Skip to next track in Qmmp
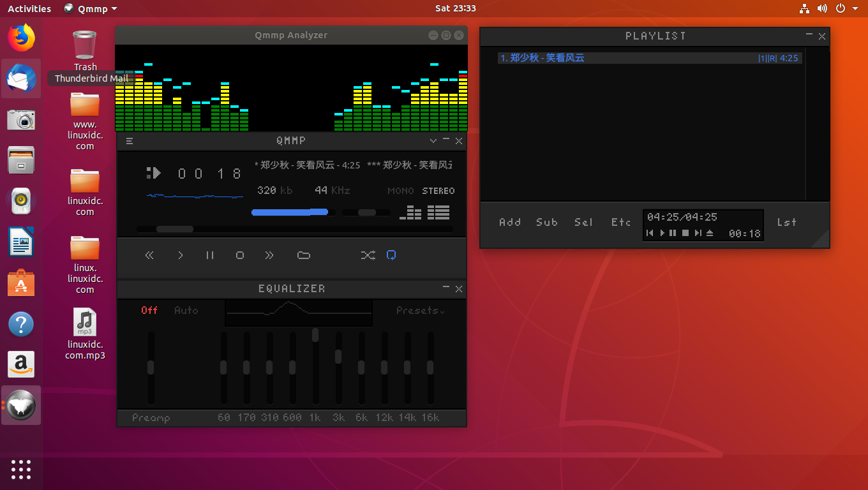Screen dimensions: 868x490 (x=269, y=255)
